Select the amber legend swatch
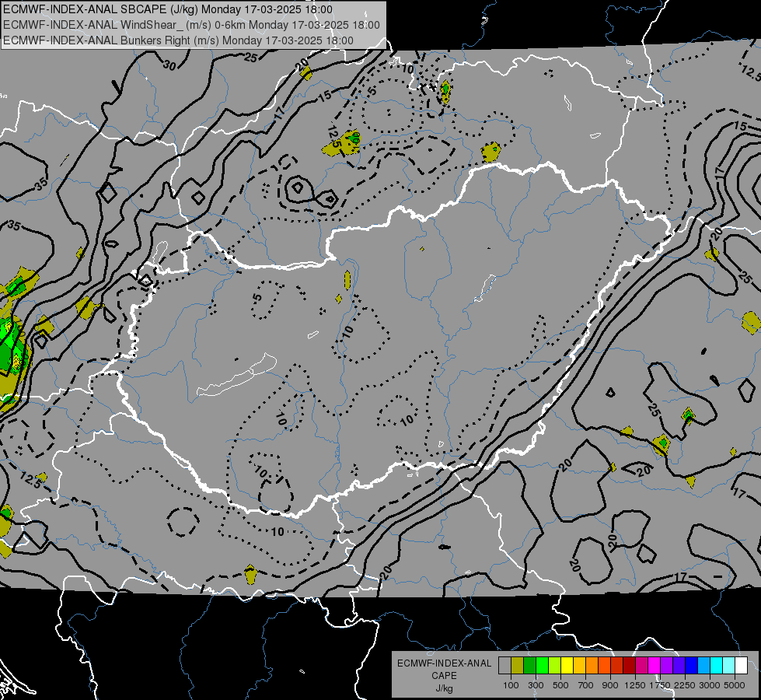The width and height of the screenshot is (761, 700). pos(579,665)
